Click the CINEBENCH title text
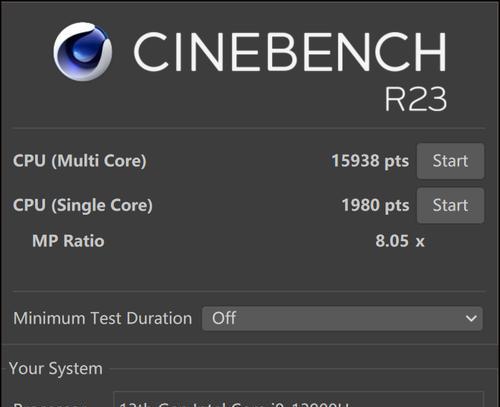The image size is (500, 407). [290, 51]
